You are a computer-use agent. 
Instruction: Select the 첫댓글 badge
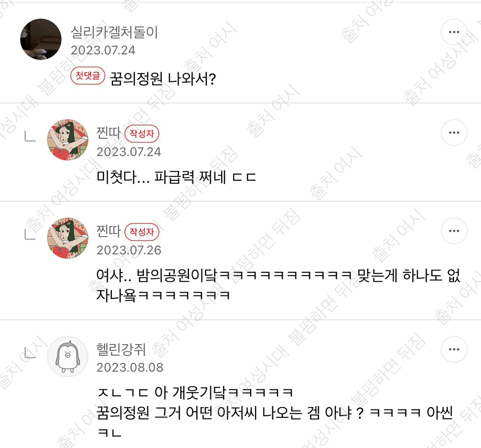click(x=88, y=76)
